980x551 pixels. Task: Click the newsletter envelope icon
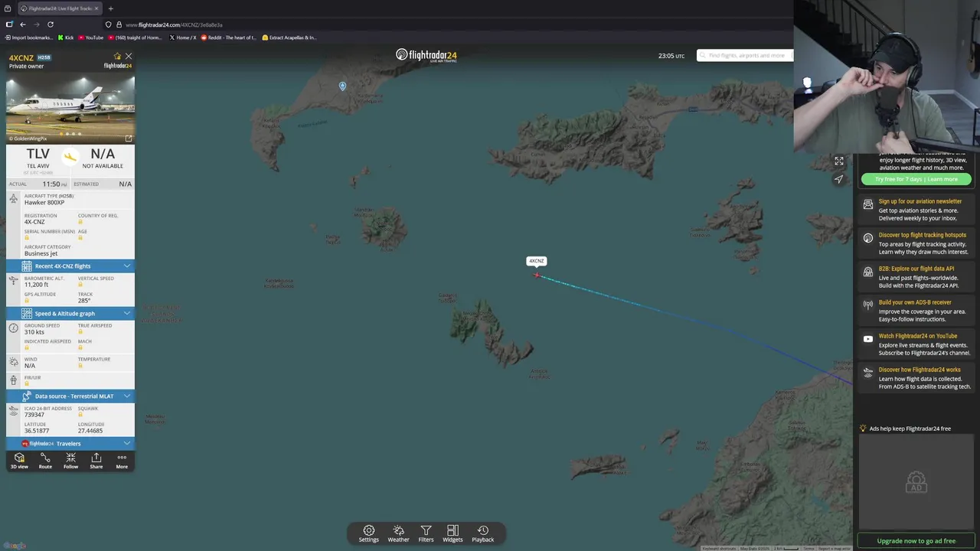tap(867, 204)
